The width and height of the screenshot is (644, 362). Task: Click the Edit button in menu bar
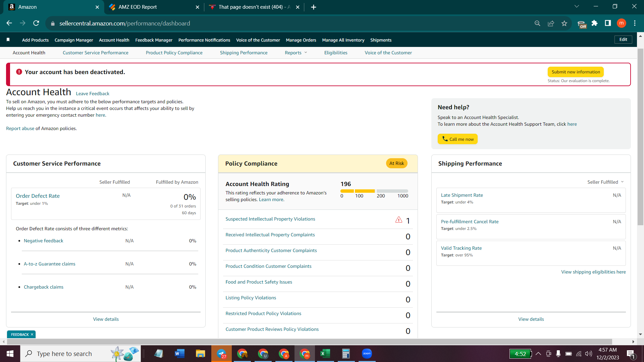click(623, 40)
